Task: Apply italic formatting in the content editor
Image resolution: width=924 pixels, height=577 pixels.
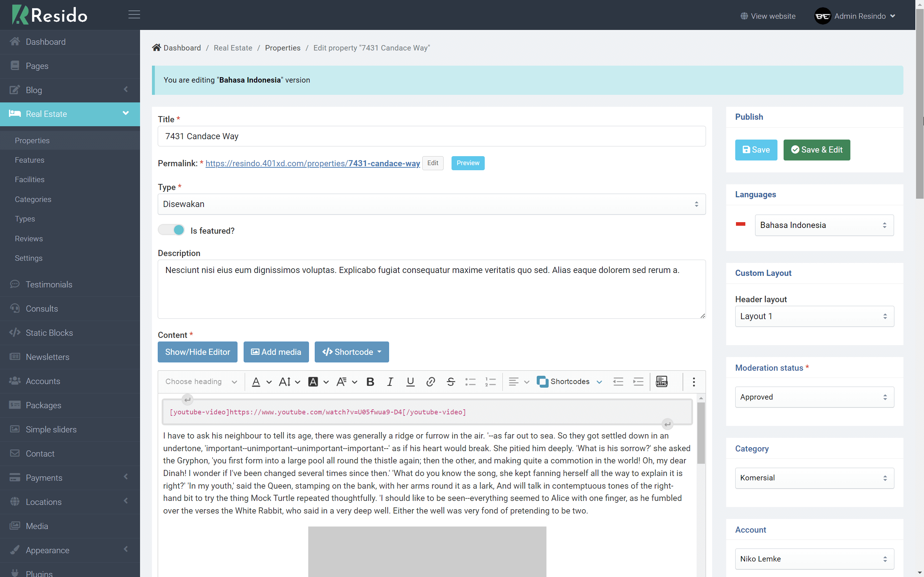Action: click(x=390, y=381)
